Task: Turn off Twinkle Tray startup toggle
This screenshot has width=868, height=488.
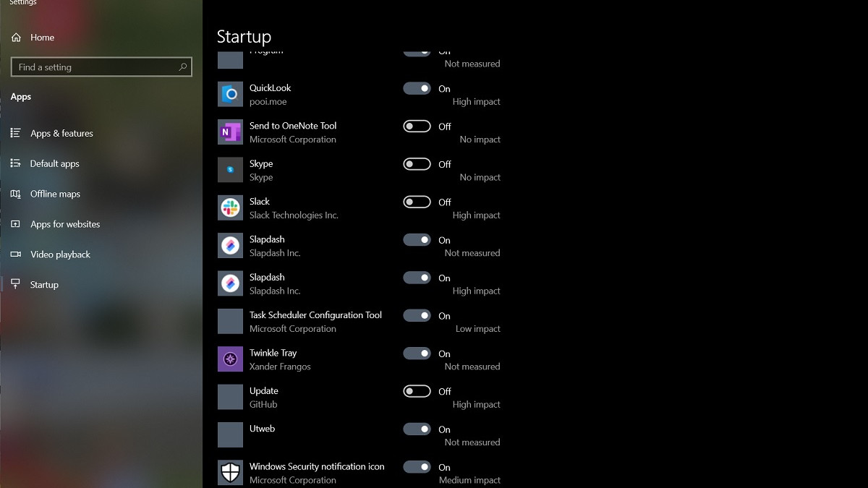Action: pyautogui.click(x=417, y=353)
